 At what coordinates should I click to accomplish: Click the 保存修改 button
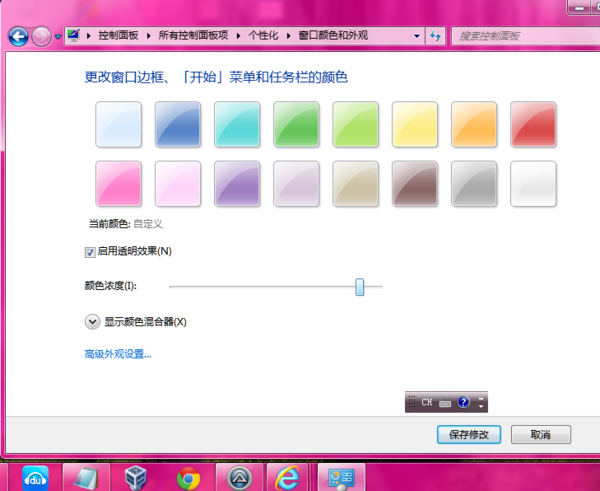(x=469, y=434)
